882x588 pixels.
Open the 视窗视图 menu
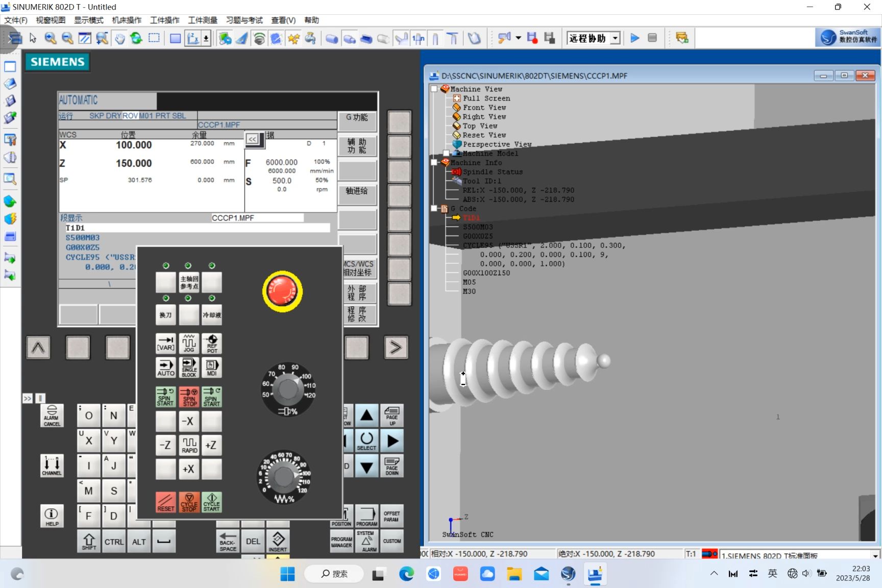coord(51,20)
